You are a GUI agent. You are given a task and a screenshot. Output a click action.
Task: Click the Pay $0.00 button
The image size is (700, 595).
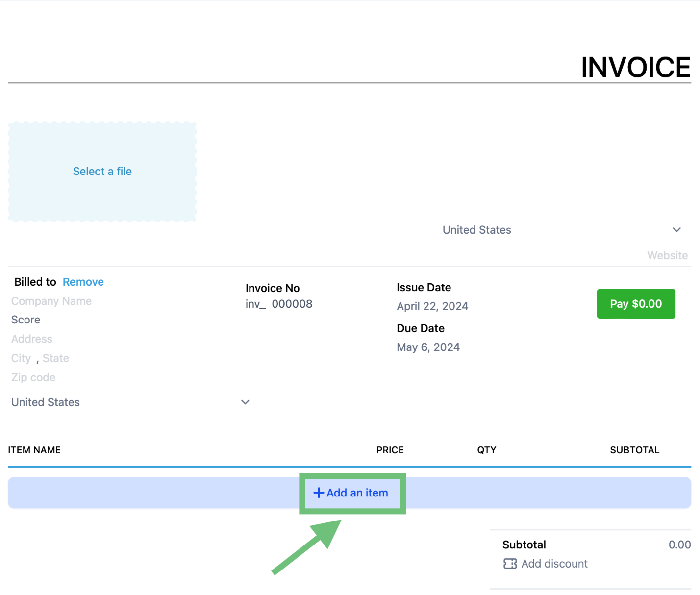(636, 304)
